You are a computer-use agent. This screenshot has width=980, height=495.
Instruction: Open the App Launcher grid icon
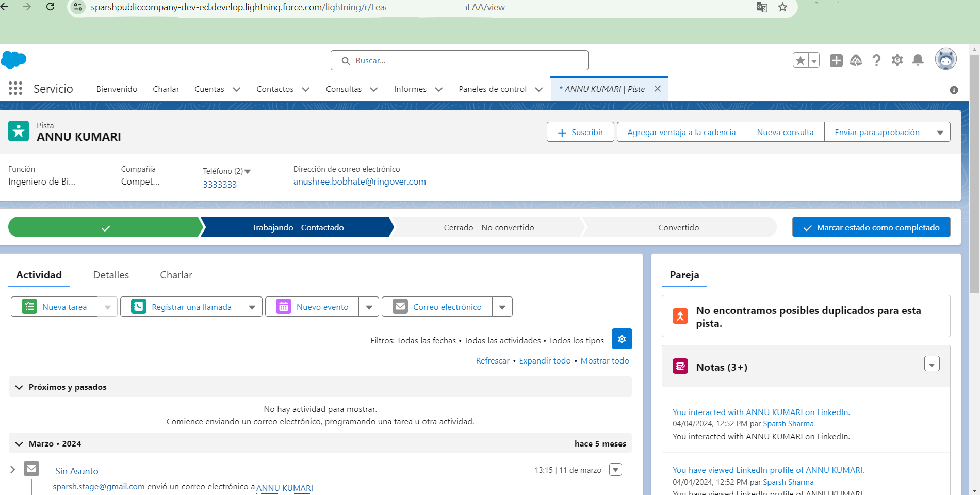(15, 88)
